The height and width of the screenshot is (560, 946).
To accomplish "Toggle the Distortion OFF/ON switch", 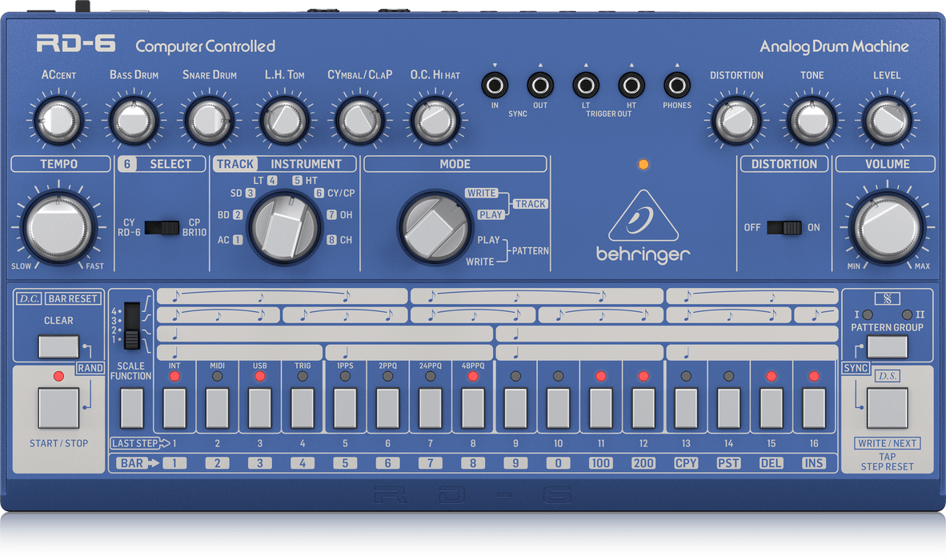I will 784,227.
